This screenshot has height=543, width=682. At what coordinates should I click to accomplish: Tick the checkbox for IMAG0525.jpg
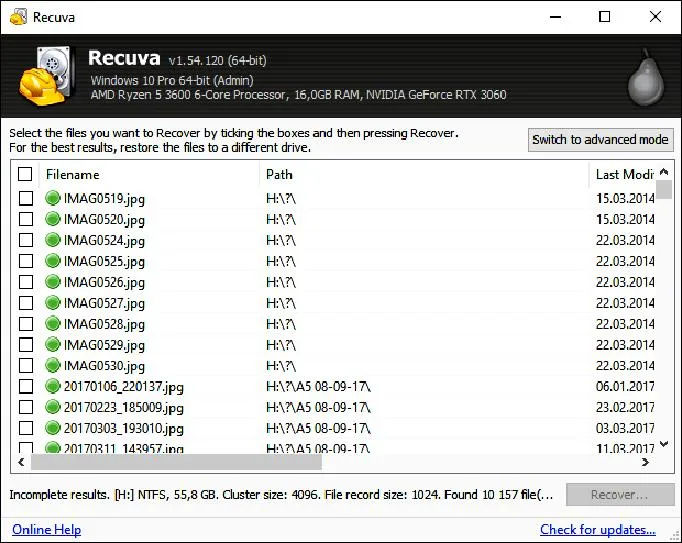26,261
